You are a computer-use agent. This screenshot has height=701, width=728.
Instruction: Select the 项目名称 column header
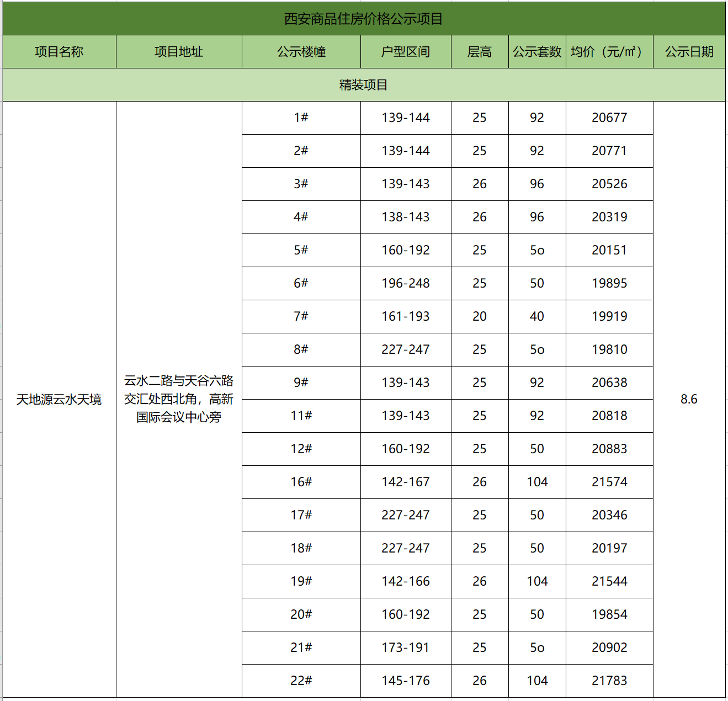[59, 52]
